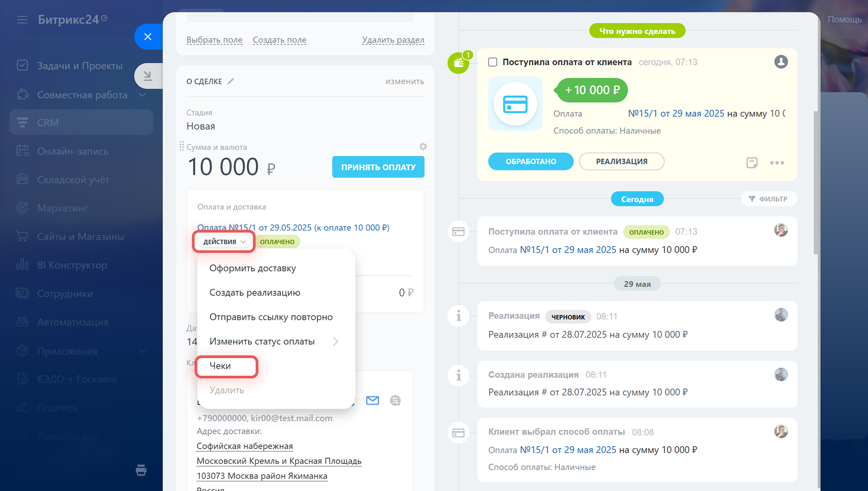Click ПРИНЯТЬ ОПЛАТУ button
The height and width of the screenshot is (491, 868).
pos(378,167)
